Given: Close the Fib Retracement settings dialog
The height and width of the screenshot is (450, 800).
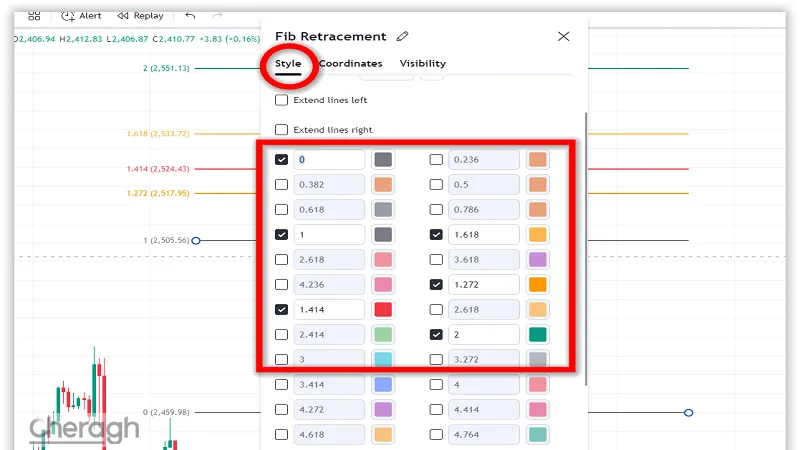Looking at the screenshot, I should [563, 36].
